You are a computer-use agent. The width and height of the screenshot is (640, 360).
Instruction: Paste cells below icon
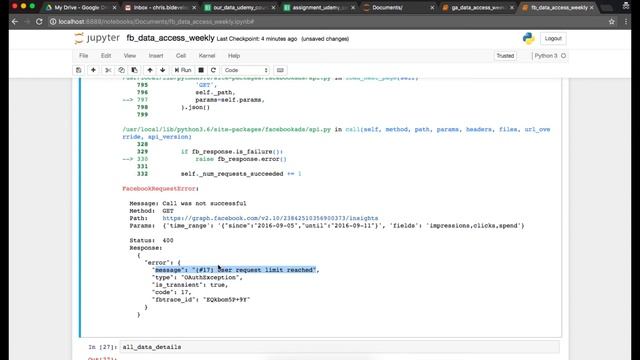134,70
